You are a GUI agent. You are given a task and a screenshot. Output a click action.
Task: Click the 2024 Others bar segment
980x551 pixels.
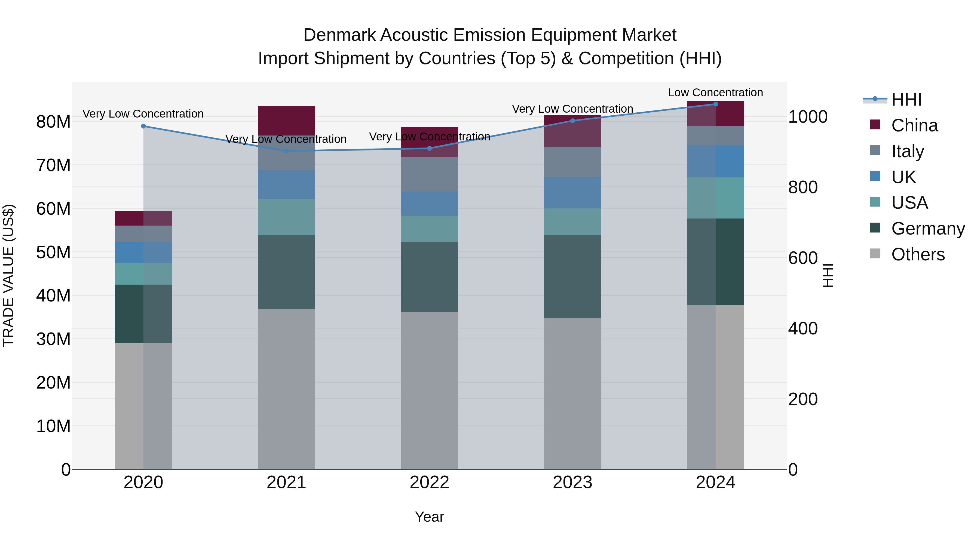[716, 387]
